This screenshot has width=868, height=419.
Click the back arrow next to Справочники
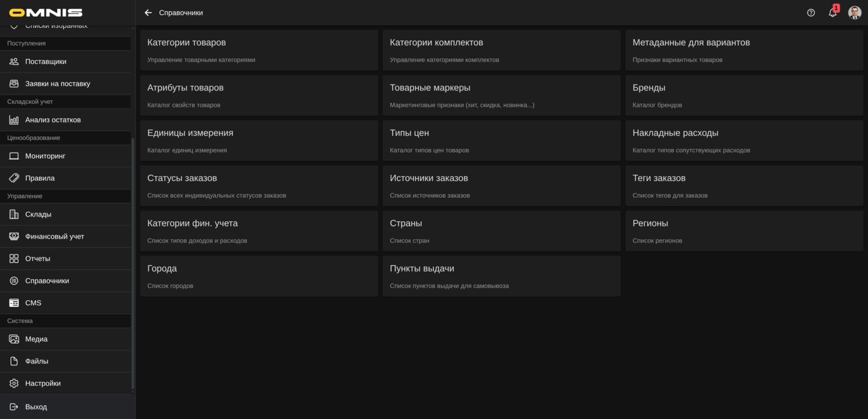pyautogui.click(x=148, y=13)
